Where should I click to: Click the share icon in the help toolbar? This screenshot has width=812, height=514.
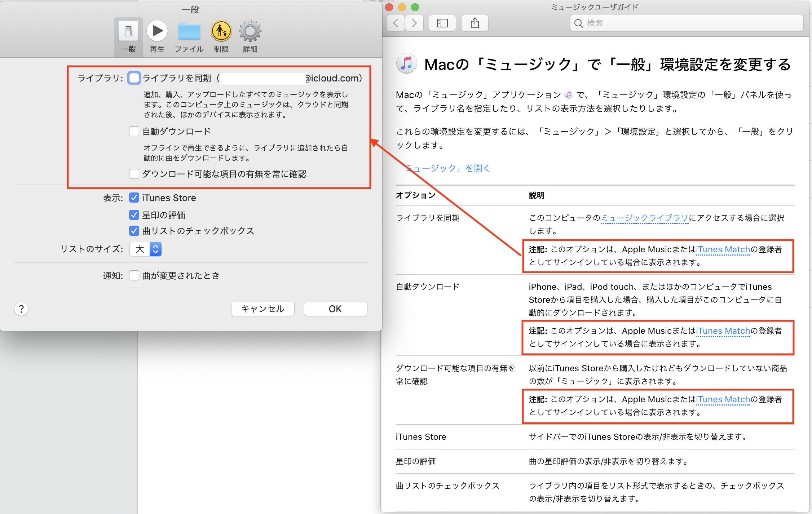pyautogui.click(x=475, y=23)
